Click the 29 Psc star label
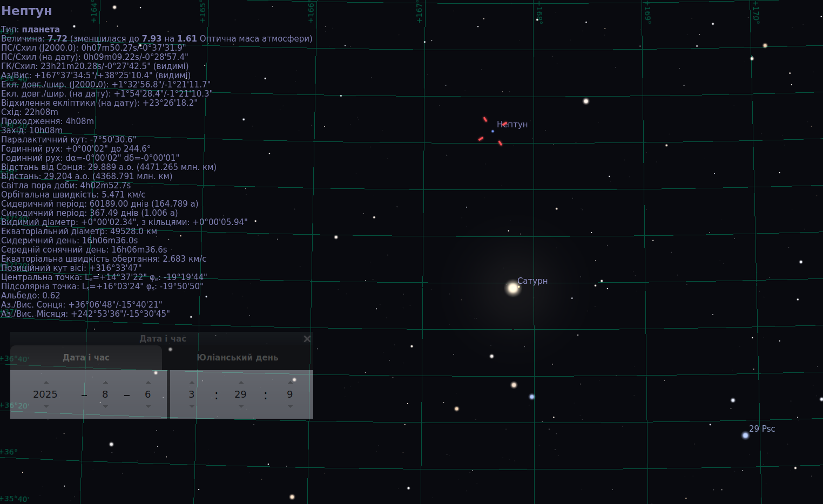 click(762, 428)
